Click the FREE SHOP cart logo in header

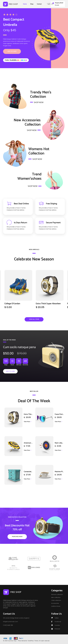tap(5, 4)
